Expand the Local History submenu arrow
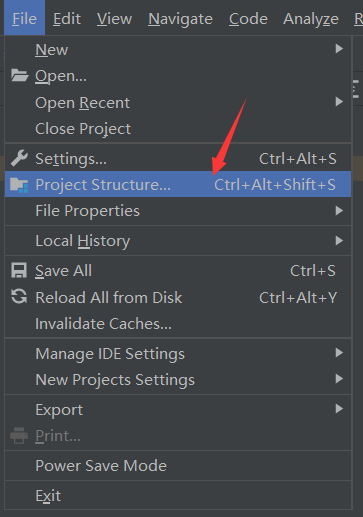Image resolution: width=363 pixels, height=517 pixels. point(339,241)
